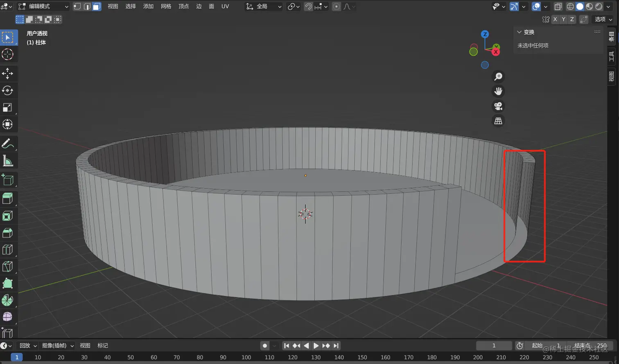Image resolution: width=619 pixels, height=364 pixels.
Task: Toggle X axis mirror
Action: click(555, 19)
